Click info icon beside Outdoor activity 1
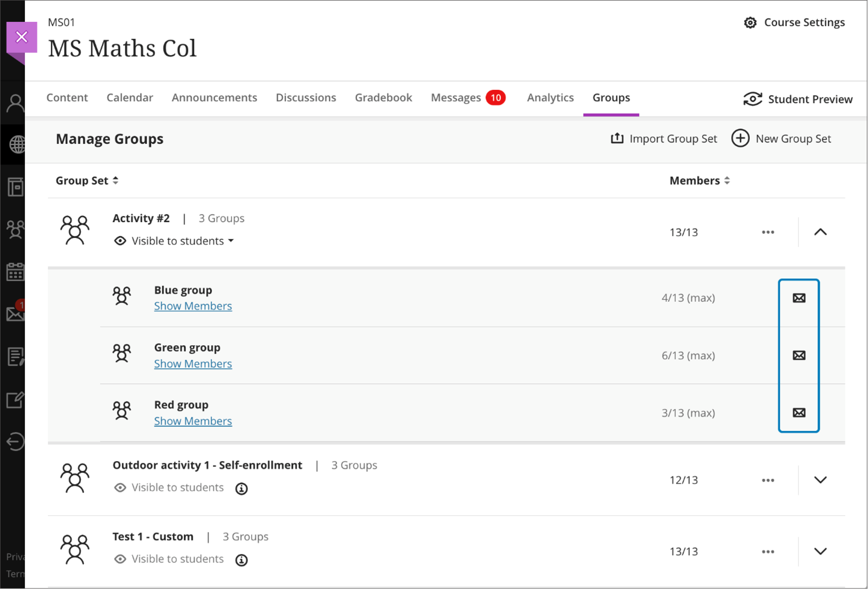Viewport: 868px width, 590px height. [x=241, y=488]
